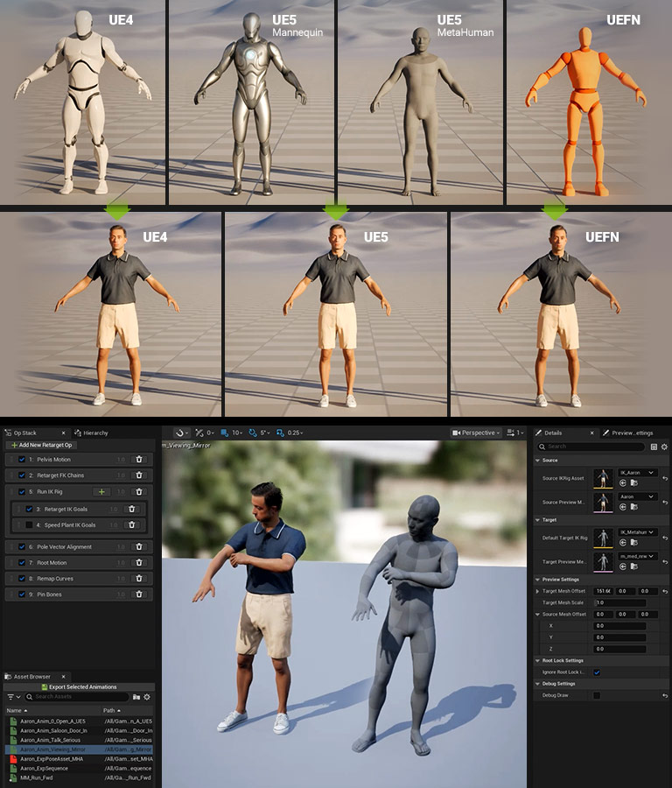Click the Target Mesh Scale value field
This screenshot has width=672, height=788.
coord(619,602)
